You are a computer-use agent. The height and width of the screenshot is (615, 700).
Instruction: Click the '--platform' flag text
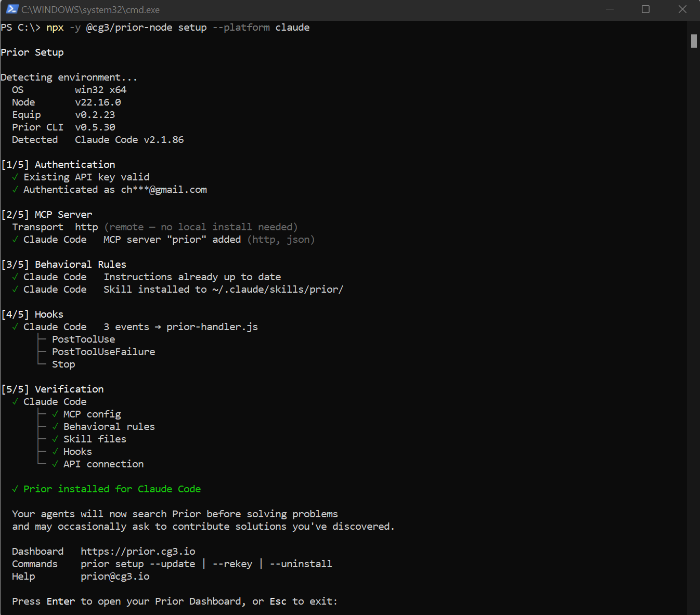click(x=241, y=28)
